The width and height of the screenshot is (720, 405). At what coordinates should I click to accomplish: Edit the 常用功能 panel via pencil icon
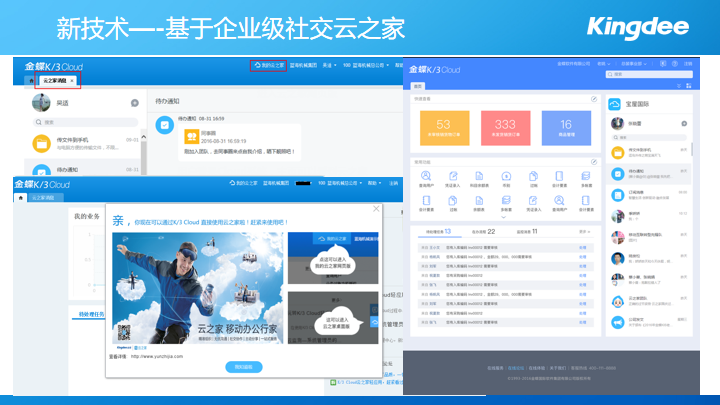pos(594,162)
